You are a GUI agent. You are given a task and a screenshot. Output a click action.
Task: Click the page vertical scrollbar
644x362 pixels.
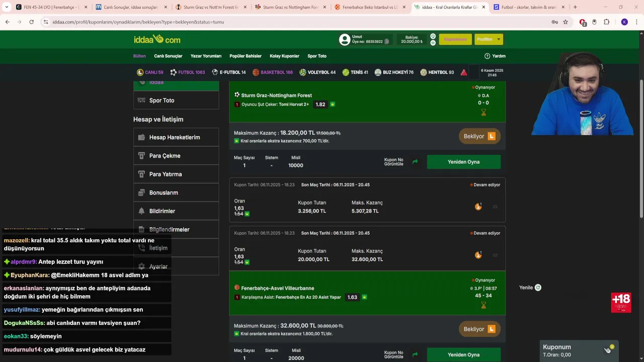click(x=641, y=149)
